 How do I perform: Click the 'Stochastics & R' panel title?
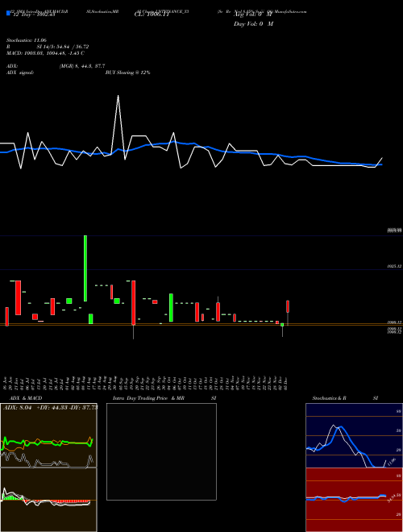point(330,398)
